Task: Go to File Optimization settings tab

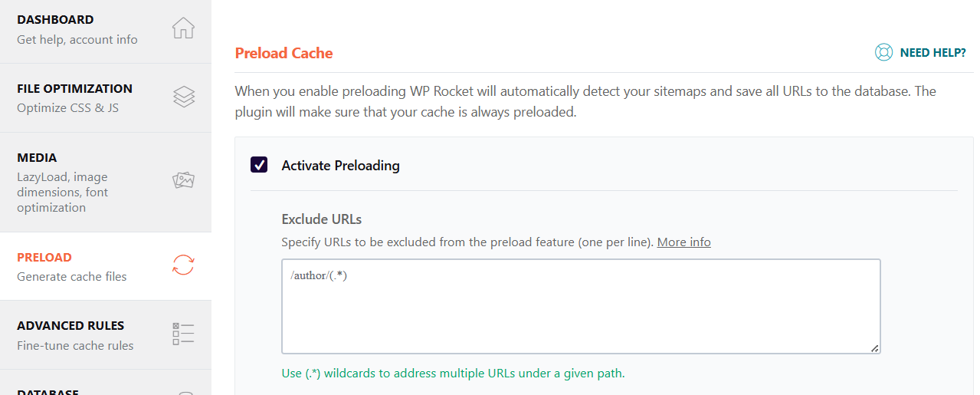Action: coord(106,98)
